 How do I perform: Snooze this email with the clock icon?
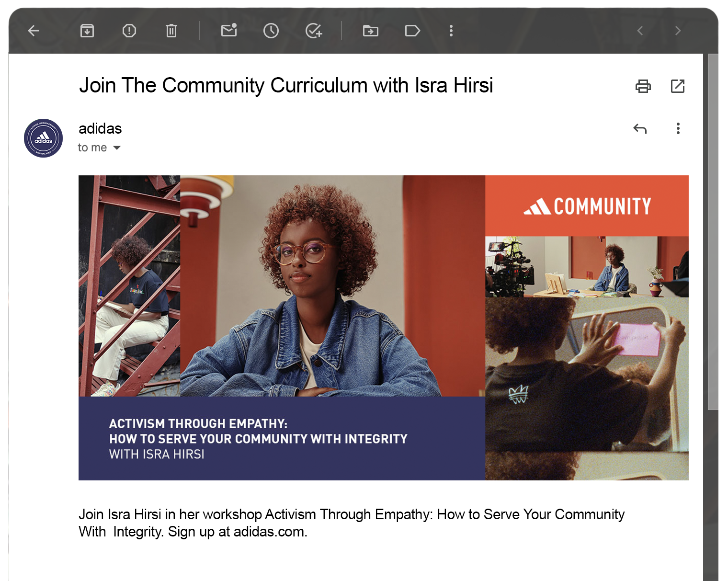click(x=271, y=31)
